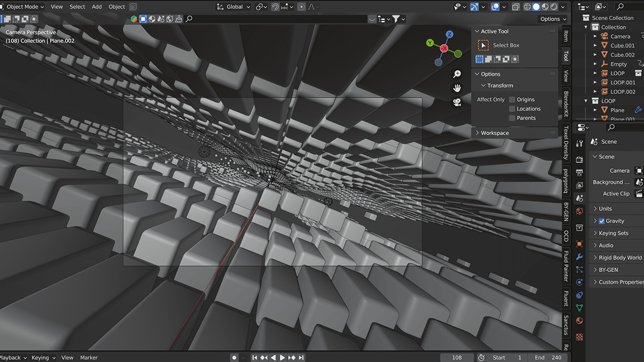Jump to the end frame of the timeline
This screenshot has height=362, width=644.
coord(301,357)
